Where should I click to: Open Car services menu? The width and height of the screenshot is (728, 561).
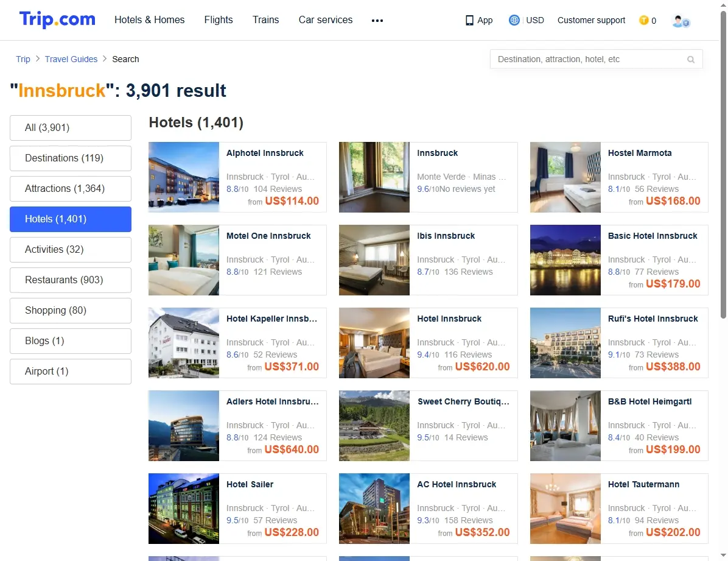326,20
